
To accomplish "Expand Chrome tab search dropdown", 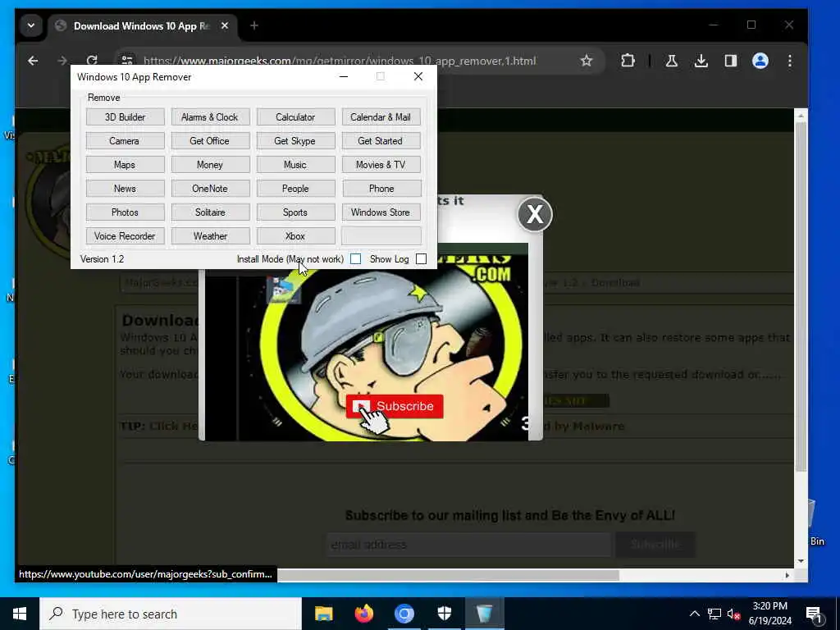I will (x=31, y=25).
